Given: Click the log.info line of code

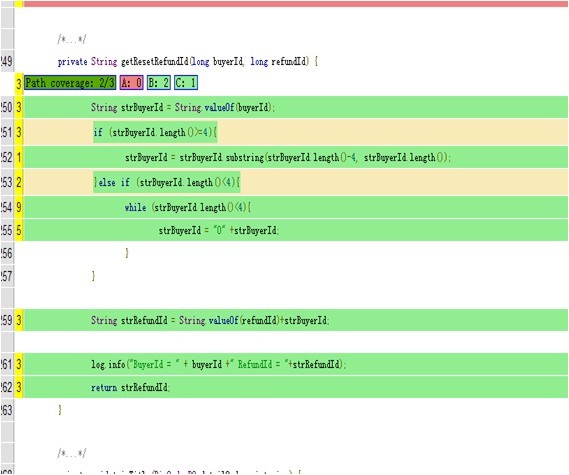Looking at the screenshot, I should point(218,364).
